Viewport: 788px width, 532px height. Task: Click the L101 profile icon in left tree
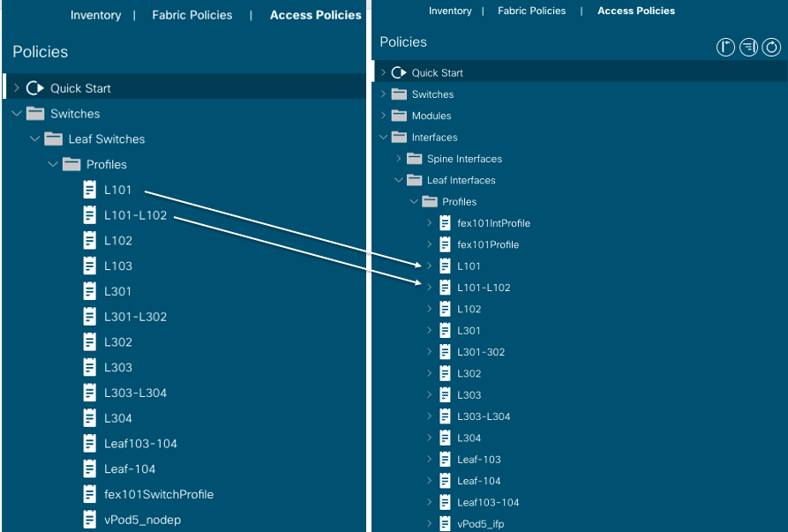(89, 190)
